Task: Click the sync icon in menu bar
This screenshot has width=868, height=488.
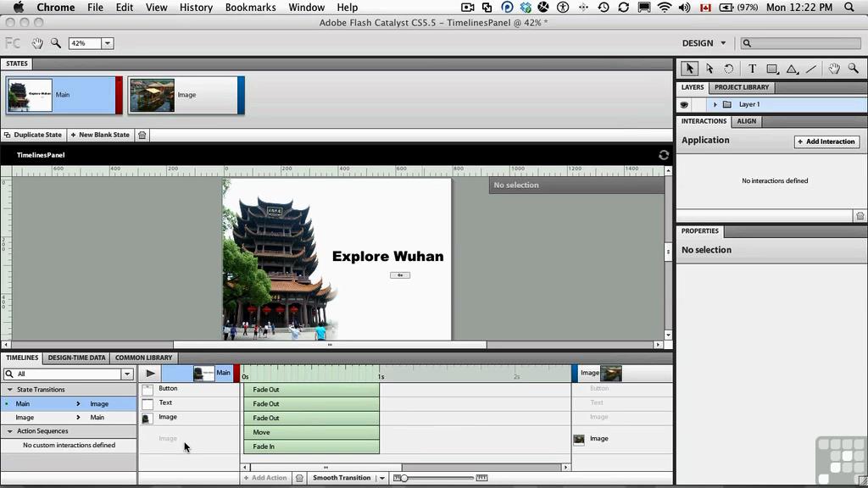Action: (x=623, y=7)
